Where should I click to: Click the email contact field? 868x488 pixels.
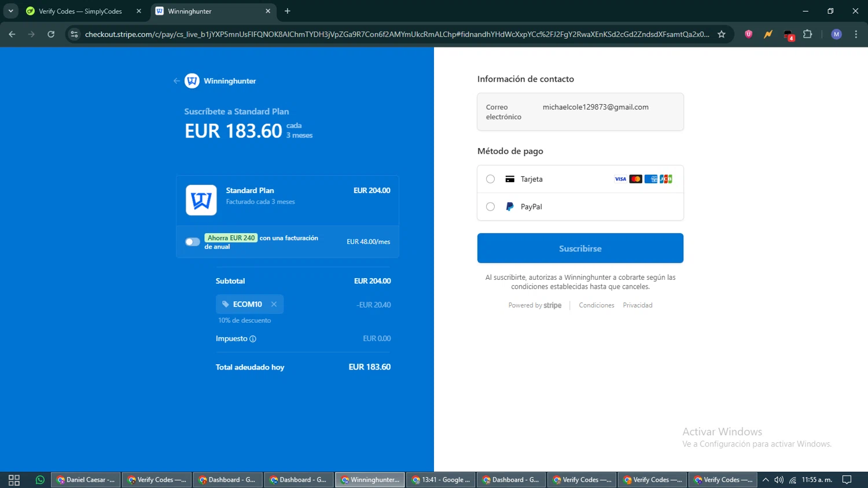click(580, 112)
